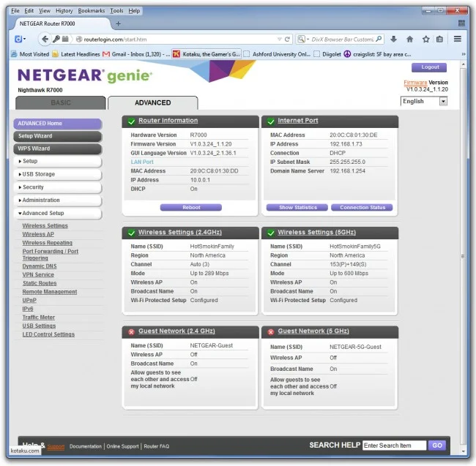Click green check on Router Information
This screenshot has width=476, height=466.
pyautogui.click(x=131, y=121)
